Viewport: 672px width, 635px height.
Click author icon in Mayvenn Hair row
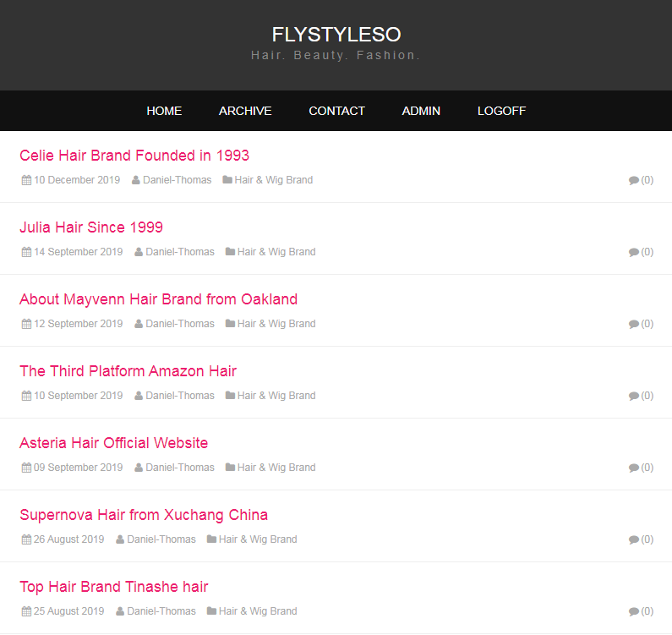pyautogui.click(x=139, y=324)
